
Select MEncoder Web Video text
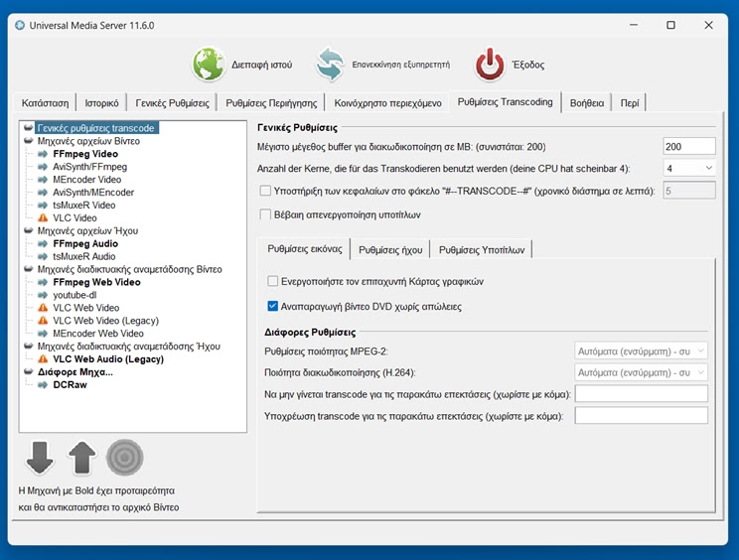pyautogui.click(x=98, y=334)
